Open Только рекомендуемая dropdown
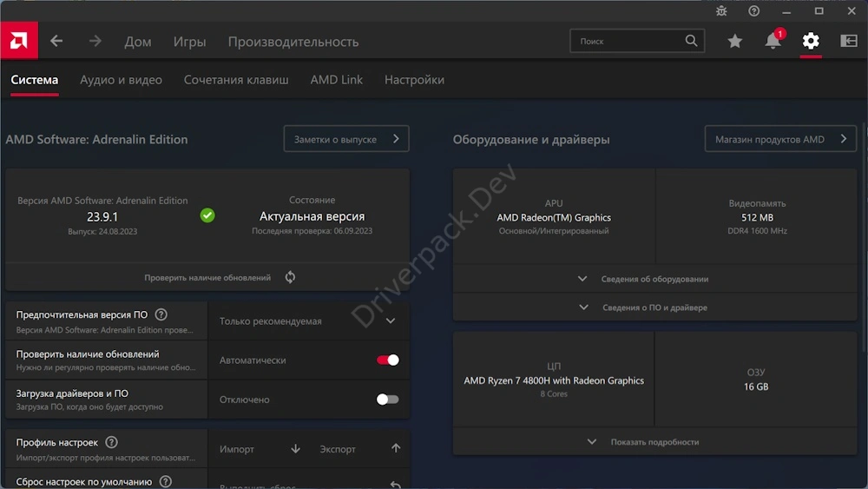868x489 pixels. 309,321
